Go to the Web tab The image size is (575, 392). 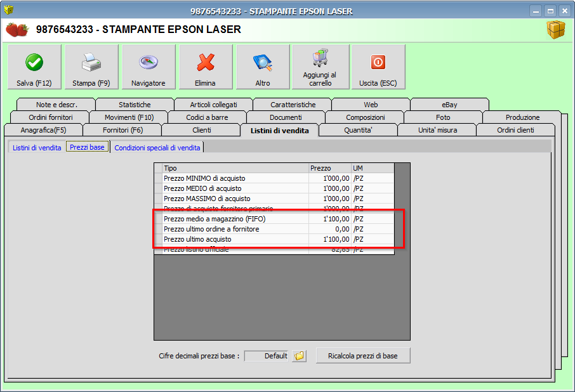point(371,105)
